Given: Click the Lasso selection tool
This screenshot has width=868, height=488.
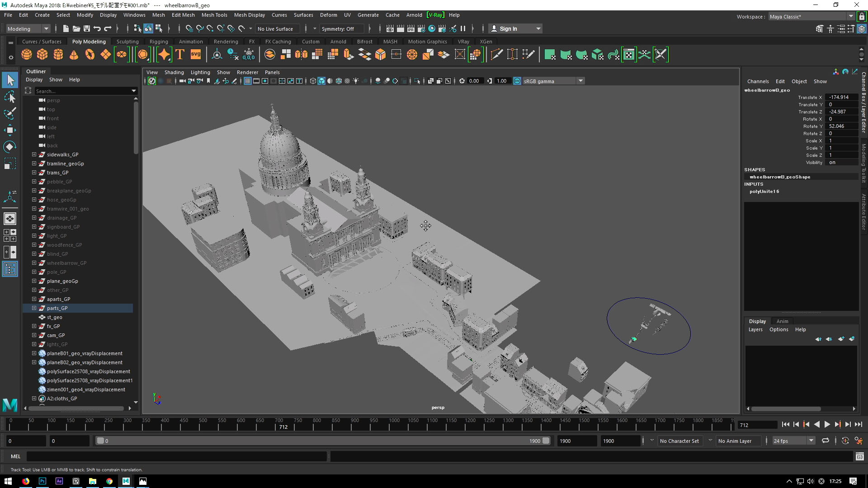Looking at the screenshot, I should point(9,97).
